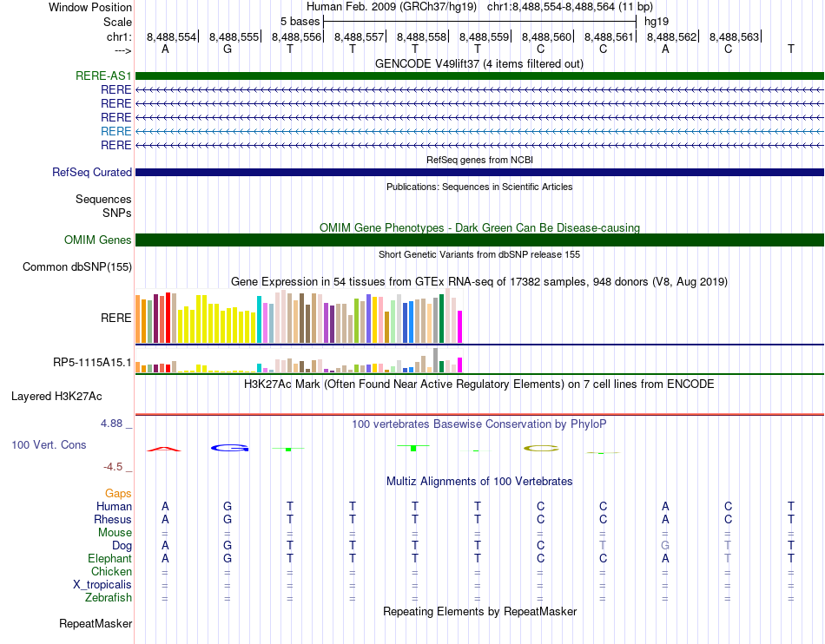Click the olive C PhyloP conservation letter
825x644 pixels.
coord(541,449)
